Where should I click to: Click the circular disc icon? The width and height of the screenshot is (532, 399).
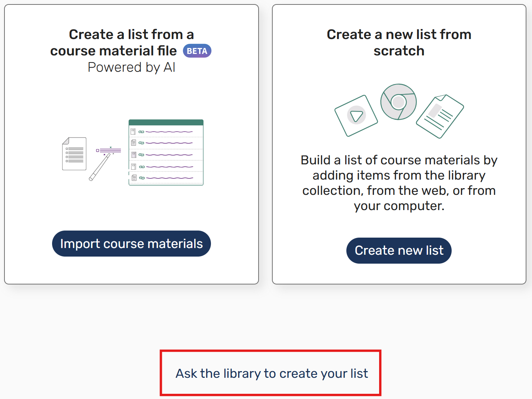click(x=398, y=102)
